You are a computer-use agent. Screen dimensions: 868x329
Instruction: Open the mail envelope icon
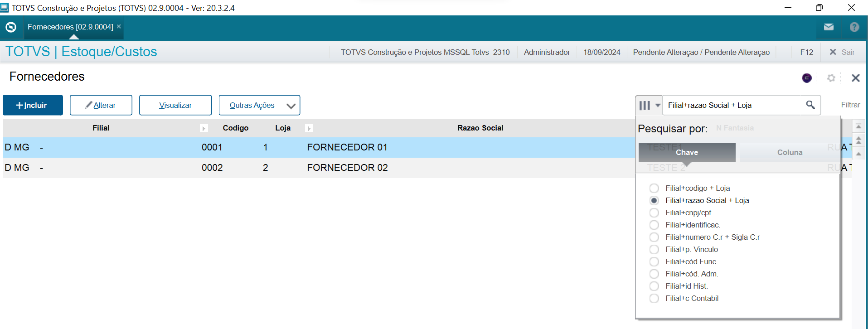coord(829,27)
